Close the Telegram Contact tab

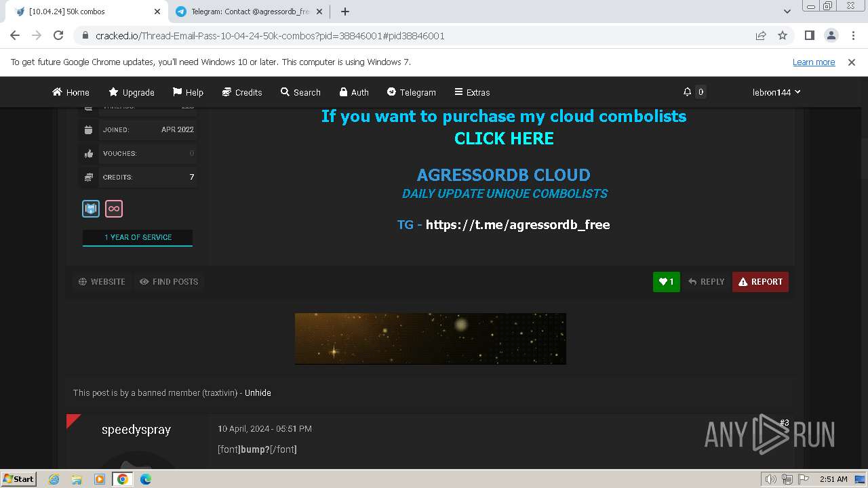point(319,12)
